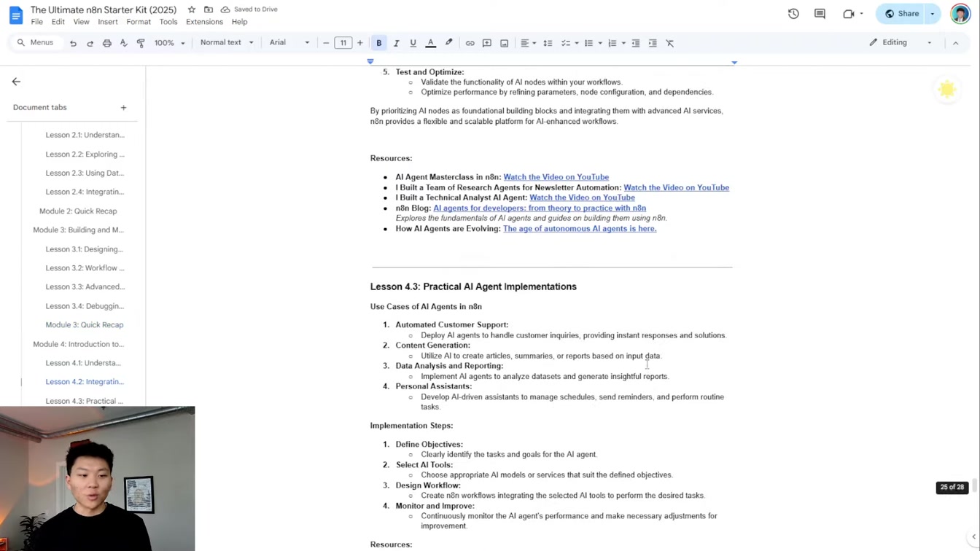Increase indent in toolbar
The image size is (980, 551).
653,43
